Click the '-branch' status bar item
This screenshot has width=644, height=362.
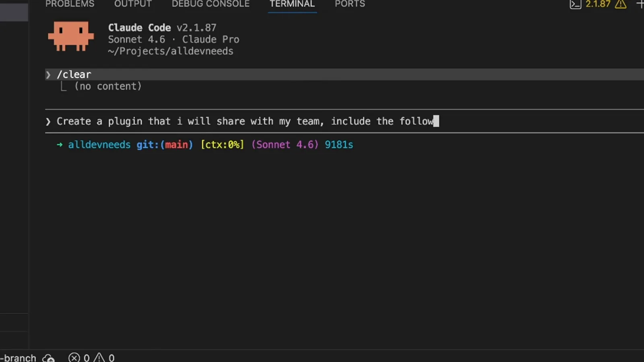[x=18, y=358]
